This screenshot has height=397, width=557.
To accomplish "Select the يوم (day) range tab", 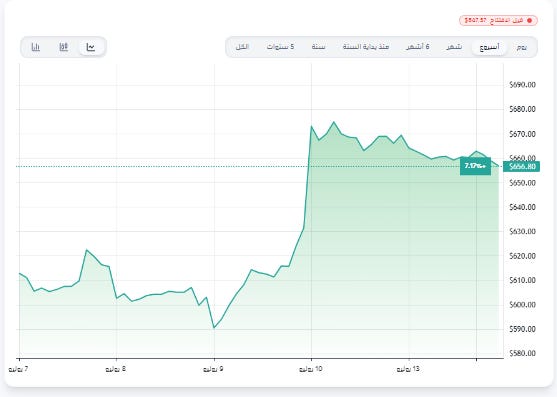I will [x=521, y=47].
